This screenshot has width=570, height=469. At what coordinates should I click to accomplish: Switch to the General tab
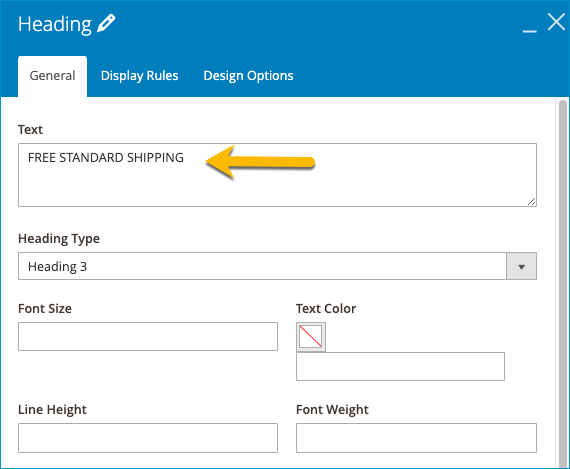[x=52, y=76]
